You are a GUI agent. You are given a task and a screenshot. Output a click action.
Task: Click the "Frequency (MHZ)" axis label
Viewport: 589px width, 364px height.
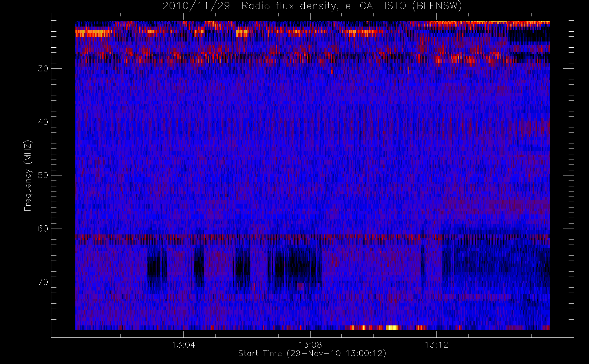pos(28,175)
